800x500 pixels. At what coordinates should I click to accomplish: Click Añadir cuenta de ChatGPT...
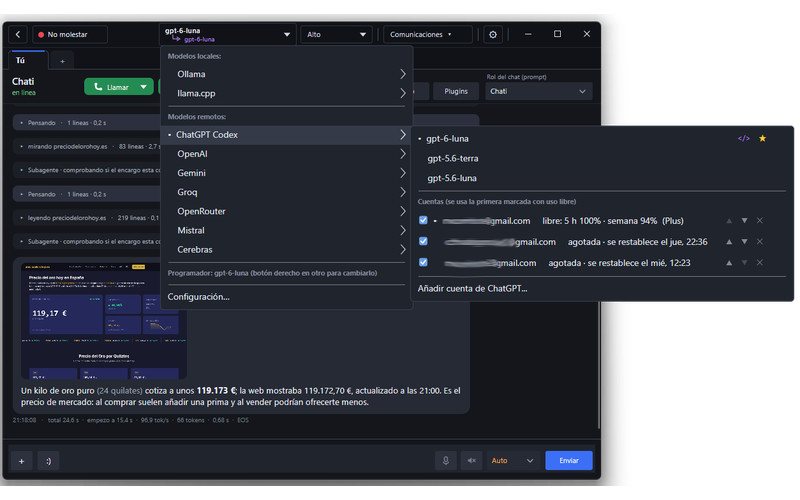[x=472, y=288]
